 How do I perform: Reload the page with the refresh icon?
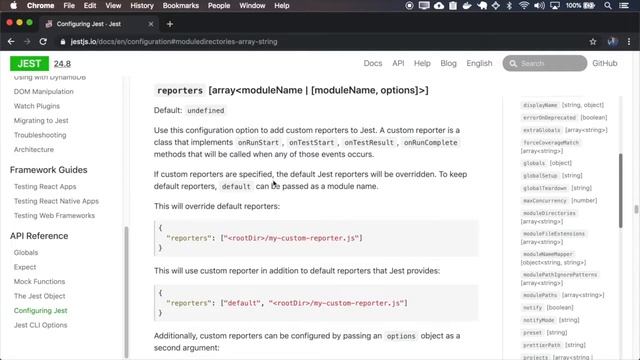click(x=43, y=42)
